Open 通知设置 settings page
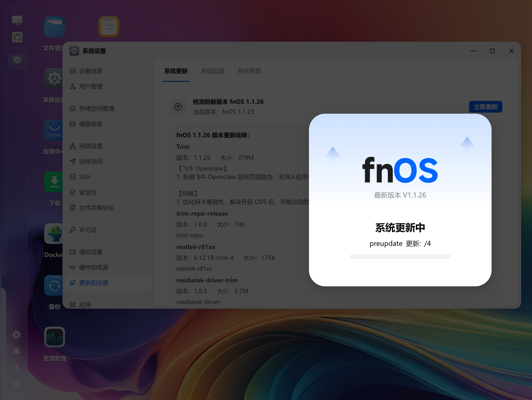This screenshot has height=400, width=532. 108,252
